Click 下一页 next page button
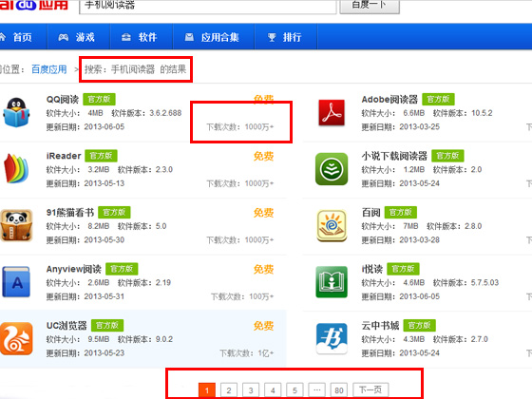Image resolution: width=532 pixels, height=399 pixels. tap(370, 389)
